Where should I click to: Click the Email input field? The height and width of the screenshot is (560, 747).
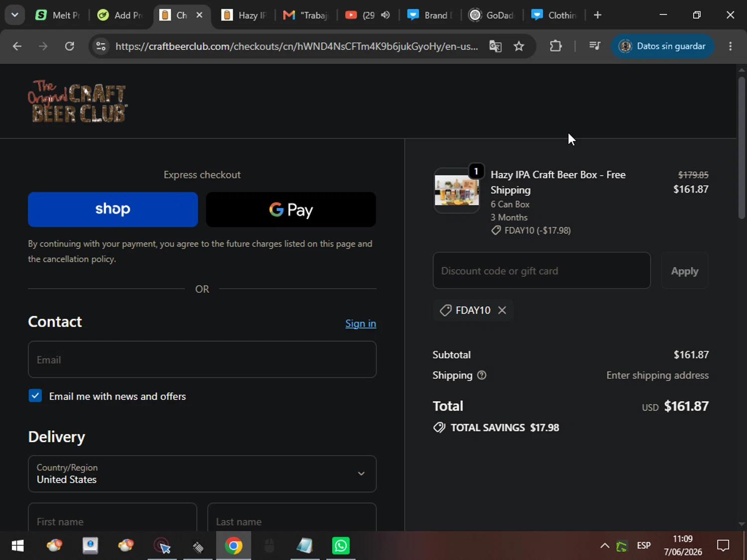click(202, 359)
